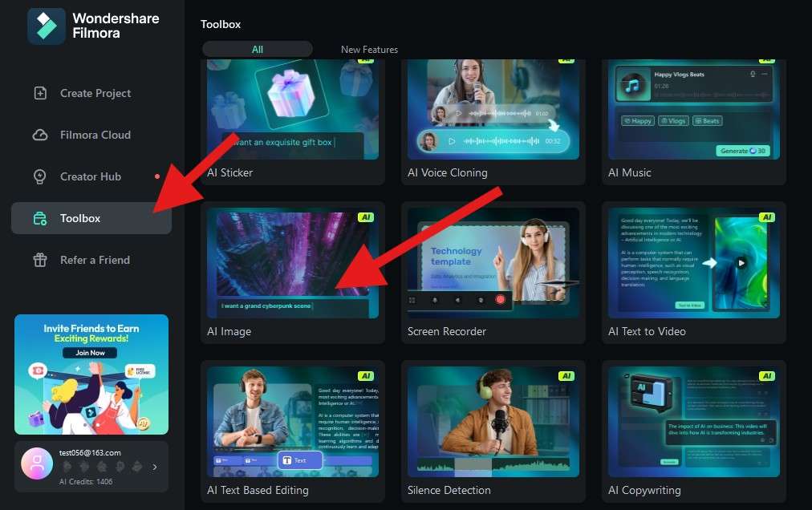812x510 pixels.
Task: Click the Refer a Friend gift icon
Action: point(40,260)
